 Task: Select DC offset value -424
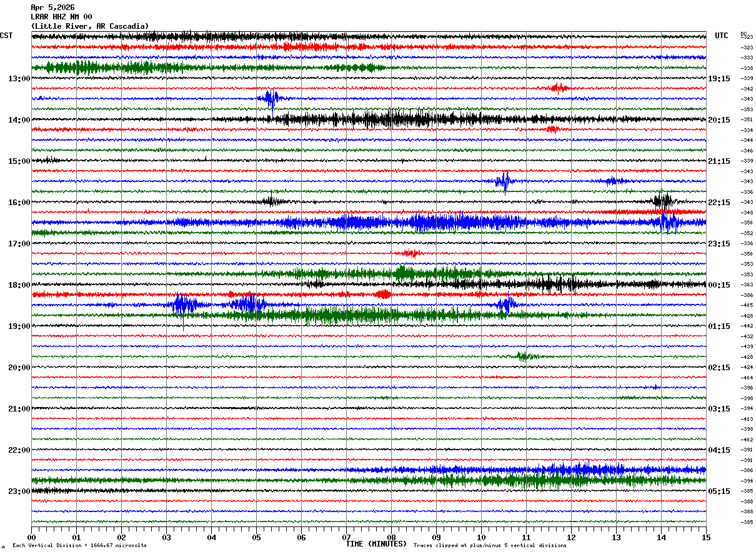tap(746, 367)
